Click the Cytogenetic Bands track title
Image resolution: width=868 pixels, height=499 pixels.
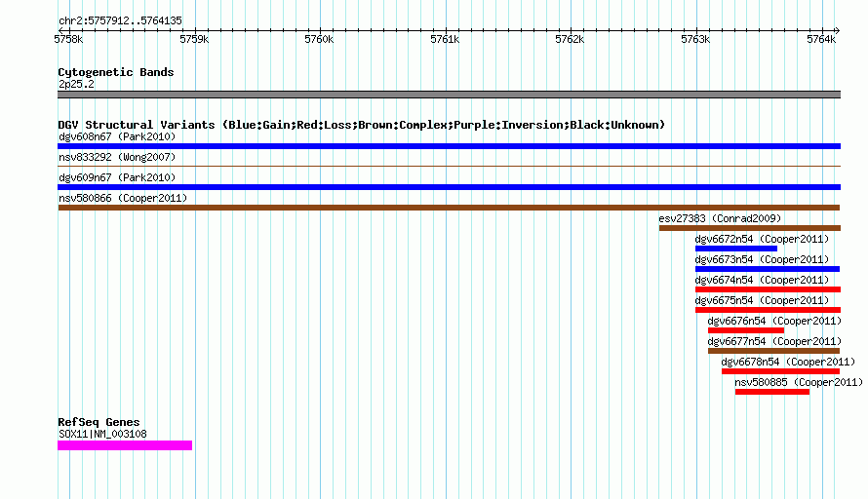116,72
